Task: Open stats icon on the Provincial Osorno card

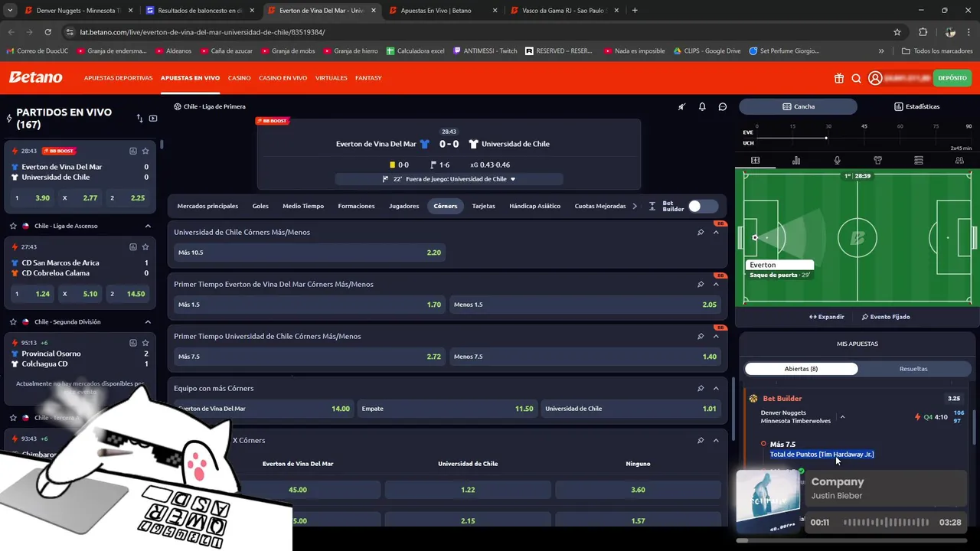Action: (x=133, y=342)
